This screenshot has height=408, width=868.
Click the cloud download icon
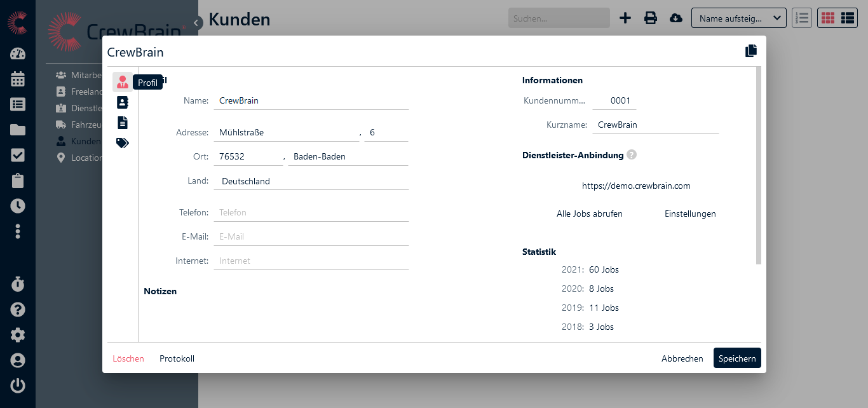click(x=676, y=18)
